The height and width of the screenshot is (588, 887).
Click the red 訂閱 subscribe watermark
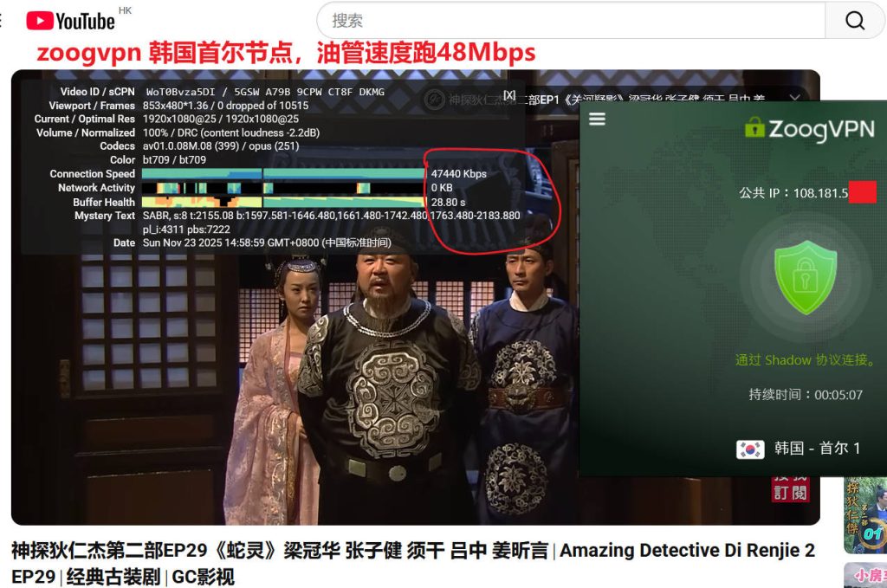tap(791, 487)
